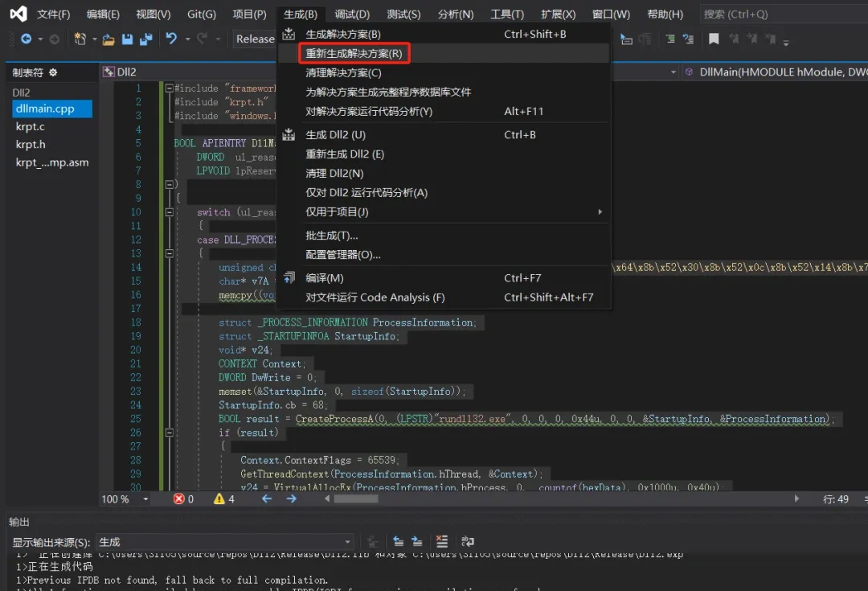Select 对解决方案运行代码分析(Y) menu item

(444, 111)
